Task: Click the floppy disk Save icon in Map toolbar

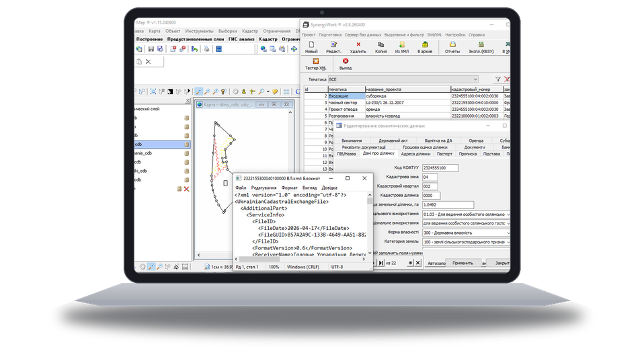Action: point(151,49)
